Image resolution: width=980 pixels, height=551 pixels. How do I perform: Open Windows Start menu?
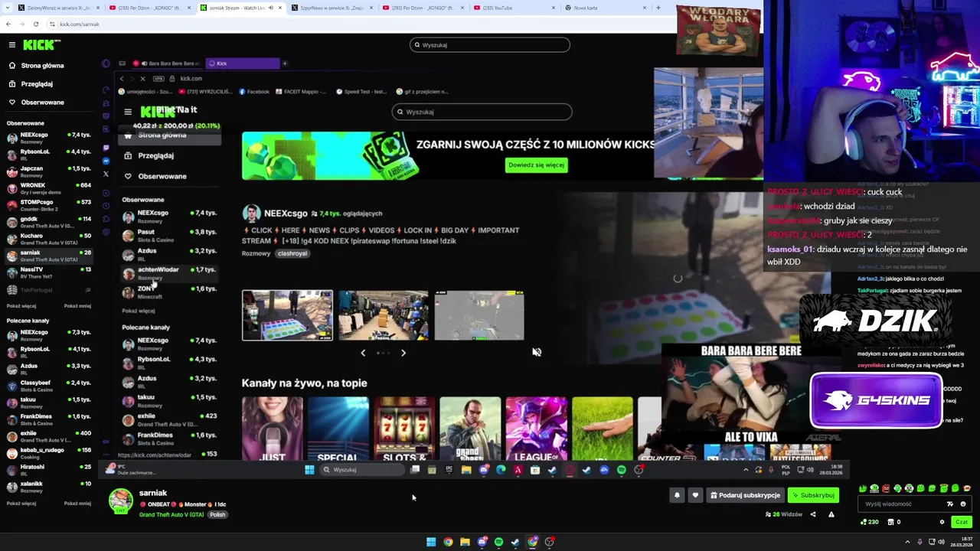pos(431,542)
